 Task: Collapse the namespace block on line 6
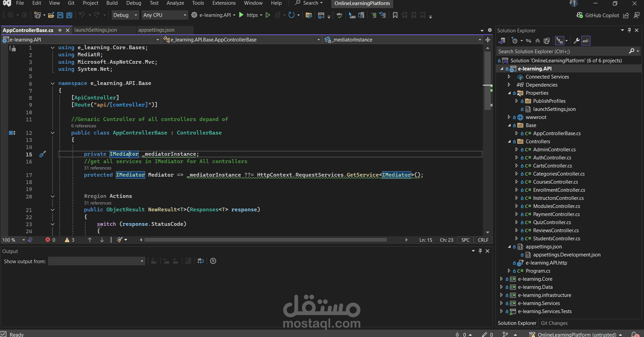pyautogui.click(x=53, y=83)
